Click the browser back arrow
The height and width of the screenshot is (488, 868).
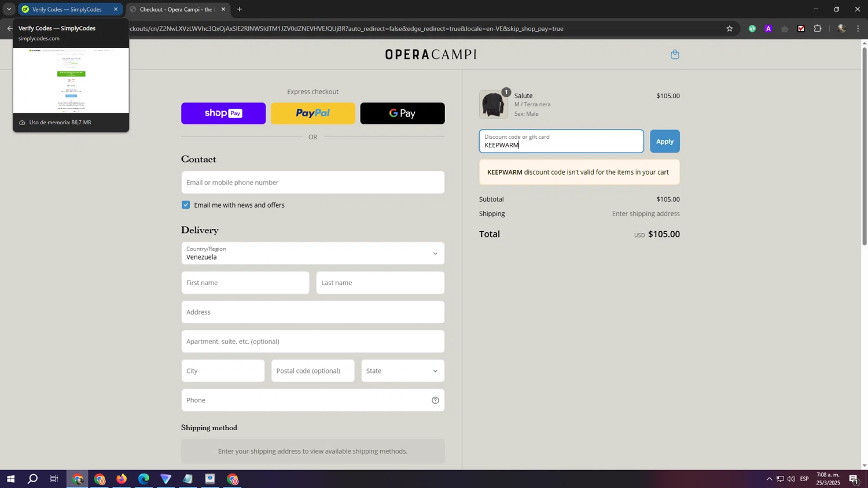9,28
